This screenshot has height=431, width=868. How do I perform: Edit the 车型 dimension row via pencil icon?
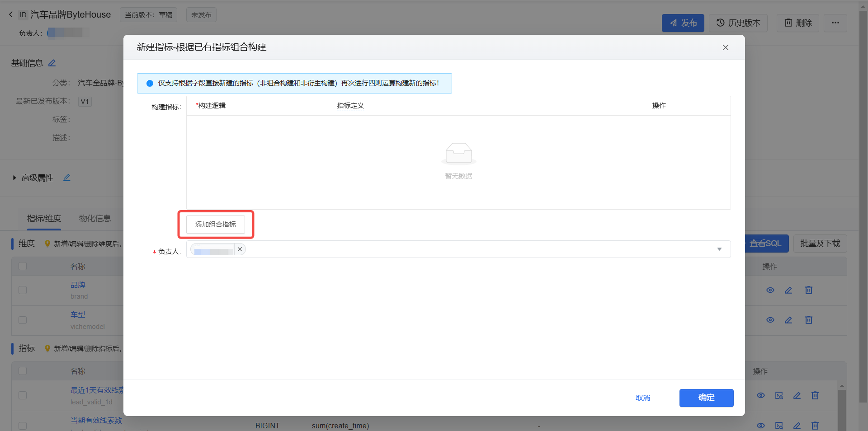pyautogui.click(x=788, y=320)
